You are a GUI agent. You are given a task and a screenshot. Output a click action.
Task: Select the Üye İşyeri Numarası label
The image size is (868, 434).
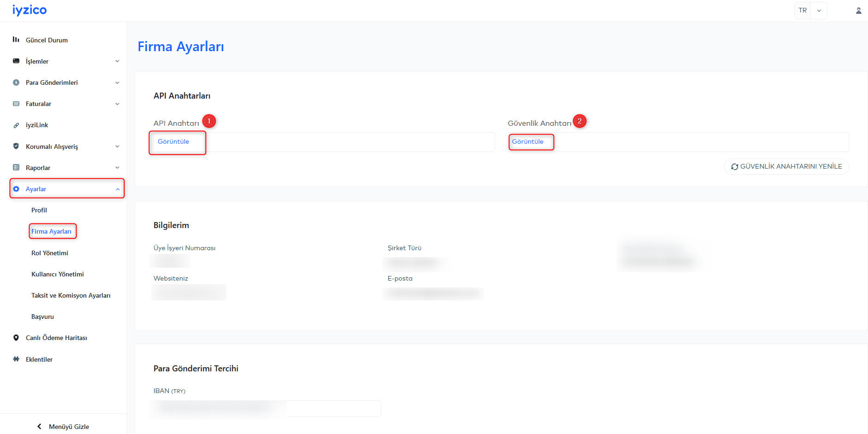pyautogui.click(x=184, y=248)
